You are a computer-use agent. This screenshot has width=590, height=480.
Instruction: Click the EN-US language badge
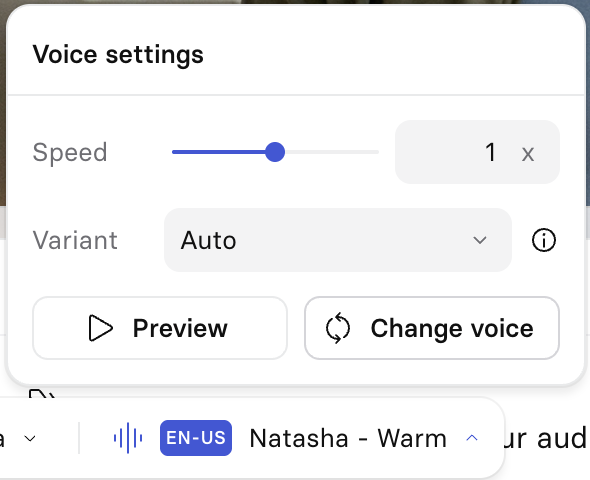[196, 438]
